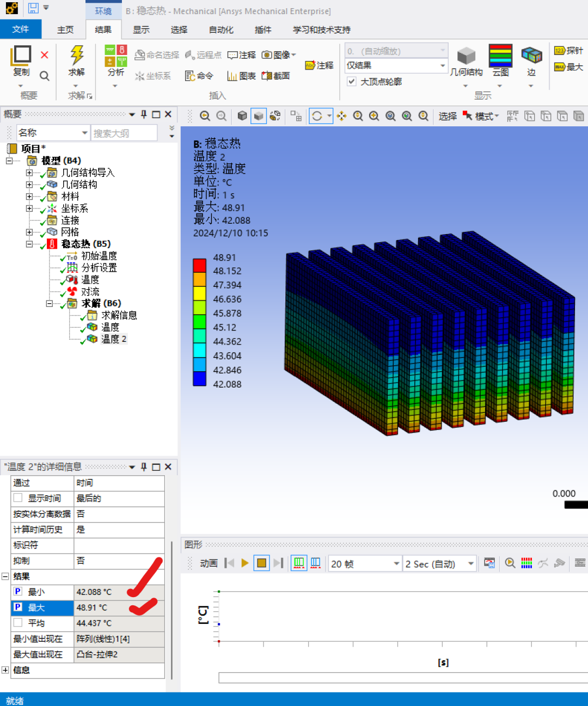Jump to next animation frame

point(278,563)
